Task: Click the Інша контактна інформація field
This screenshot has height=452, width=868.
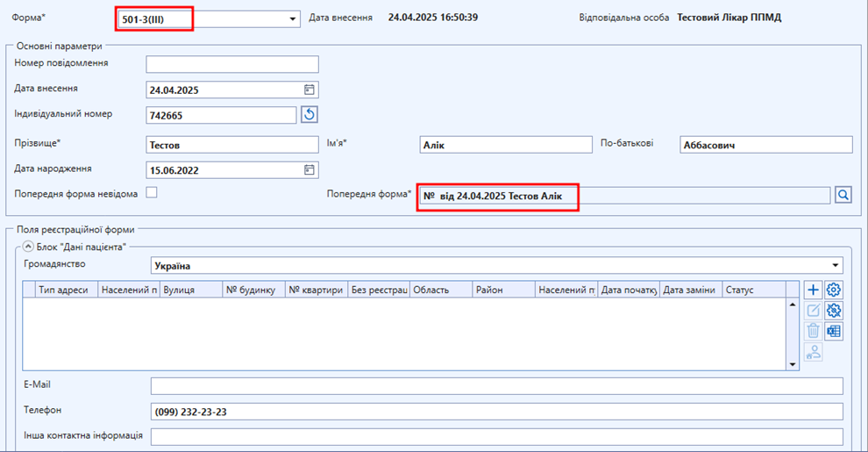Action: click(497, 436)
